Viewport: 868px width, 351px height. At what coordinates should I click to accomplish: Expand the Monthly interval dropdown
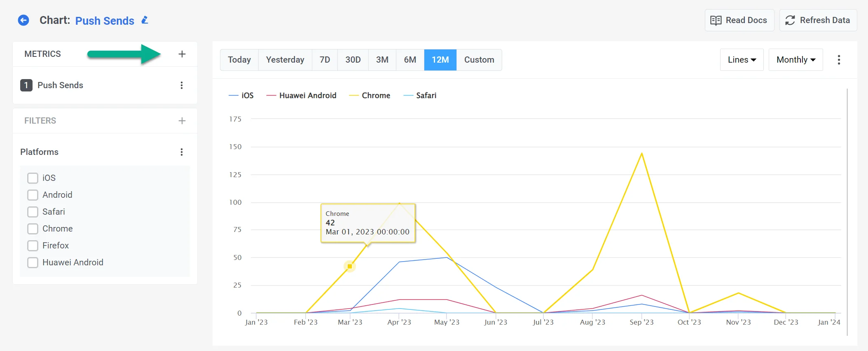click(795, 60)
